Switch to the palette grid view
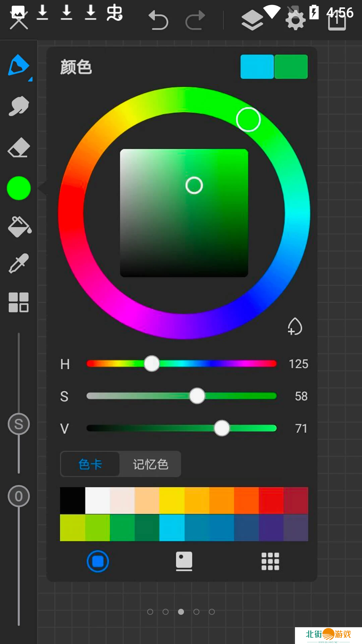Screen dimensions: 362x644 click(270, 561)
